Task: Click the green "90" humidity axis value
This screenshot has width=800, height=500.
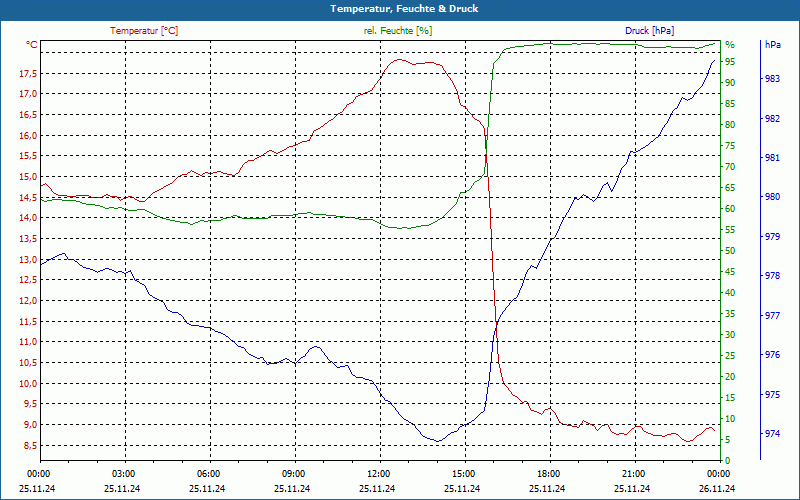Action: pyautogui.click(x=730, y=83)
